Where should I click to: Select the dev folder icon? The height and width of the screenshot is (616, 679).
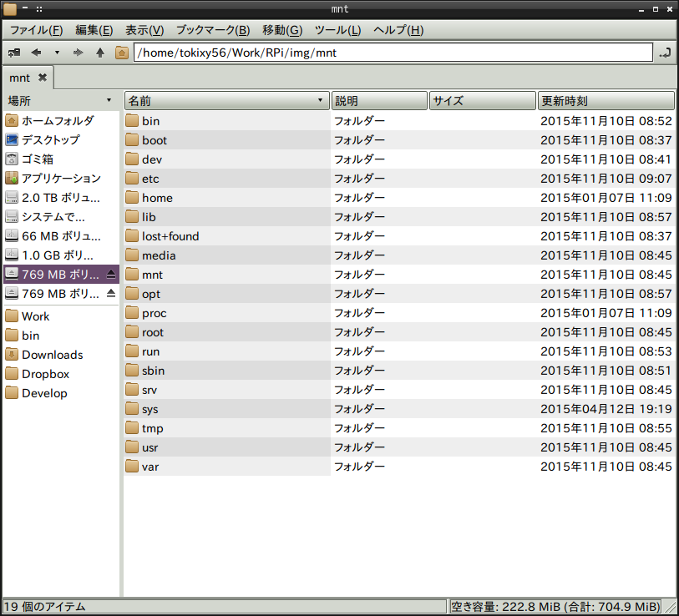click(x=132, y=159)
